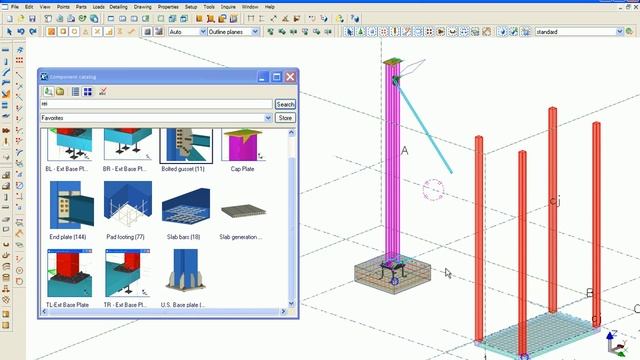This screenshot has height=360, width=640.
Task: Click the third green arrows icon after Outline planes
Action: click(x=293, y=31)
